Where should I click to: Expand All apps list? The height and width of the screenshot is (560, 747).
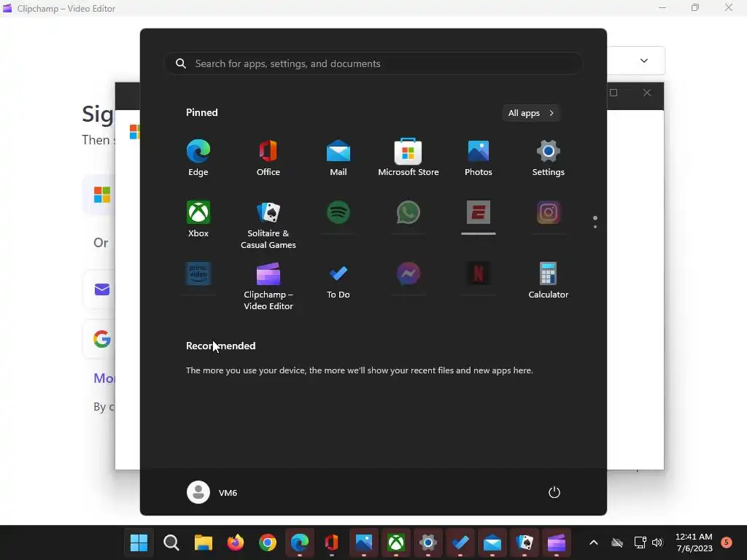[x=531, y=113]
